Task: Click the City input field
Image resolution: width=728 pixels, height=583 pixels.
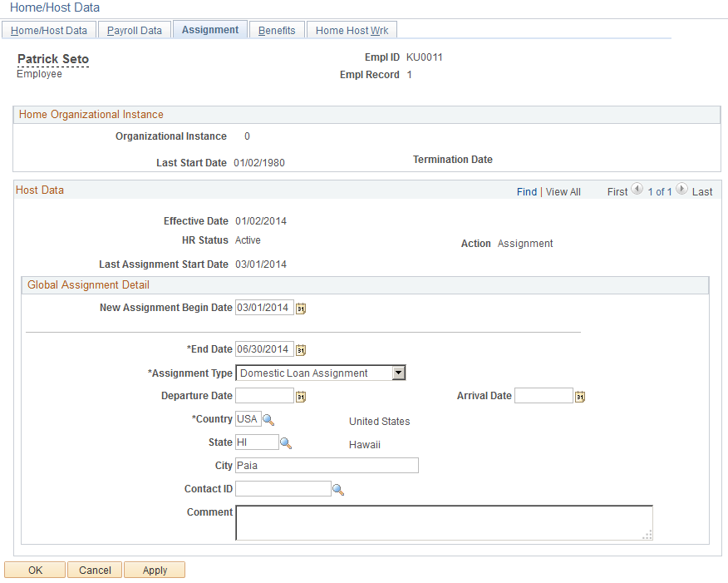Action: coord(327,466)
